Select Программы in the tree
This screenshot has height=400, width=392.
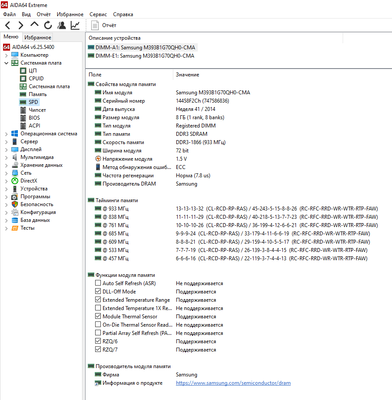(x=35, y=197)
